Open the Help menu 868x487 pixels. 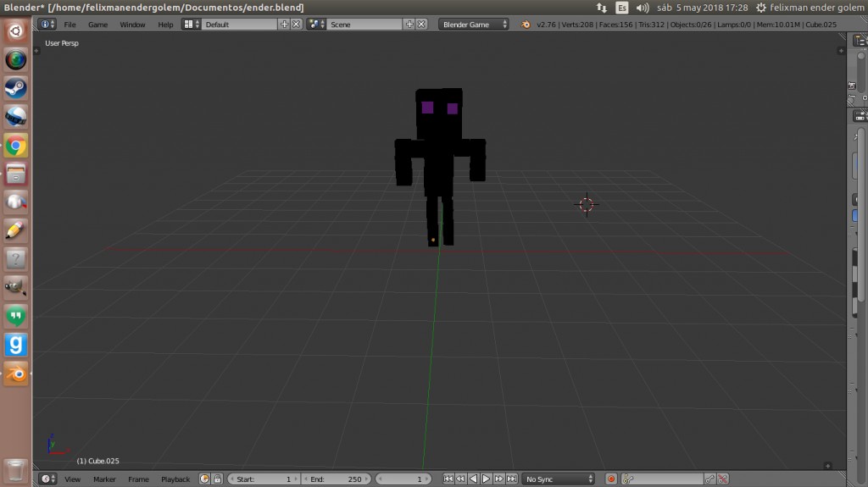pos(165,25)
